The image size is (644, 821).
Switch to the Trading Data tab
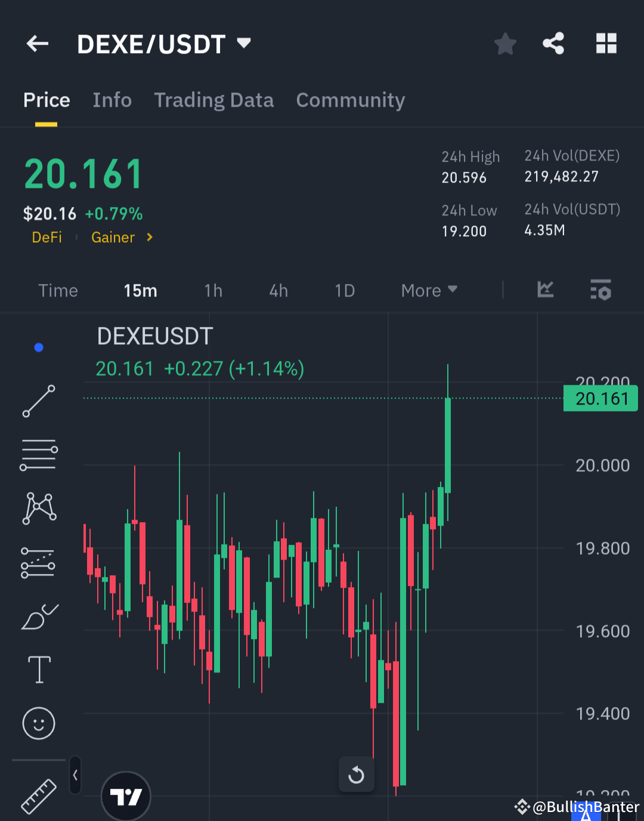[213, 100]
